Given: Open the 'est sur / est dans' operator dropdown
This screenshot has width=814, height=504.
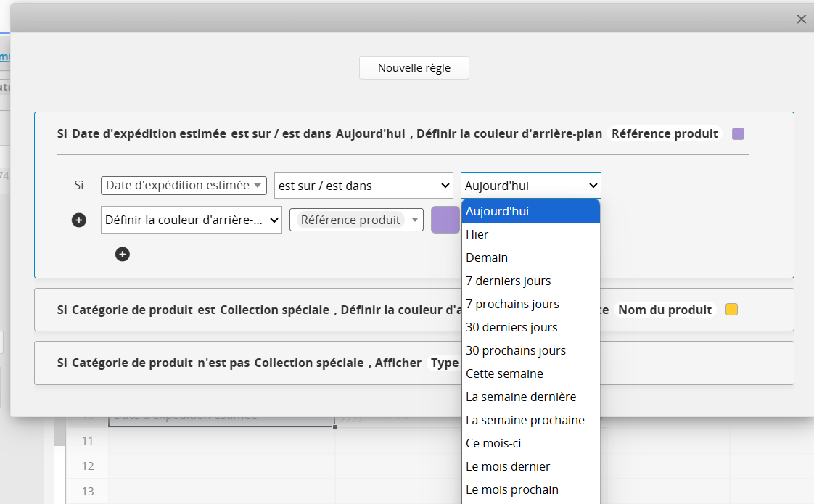Looking at the screenshot, I should [363, 186].
